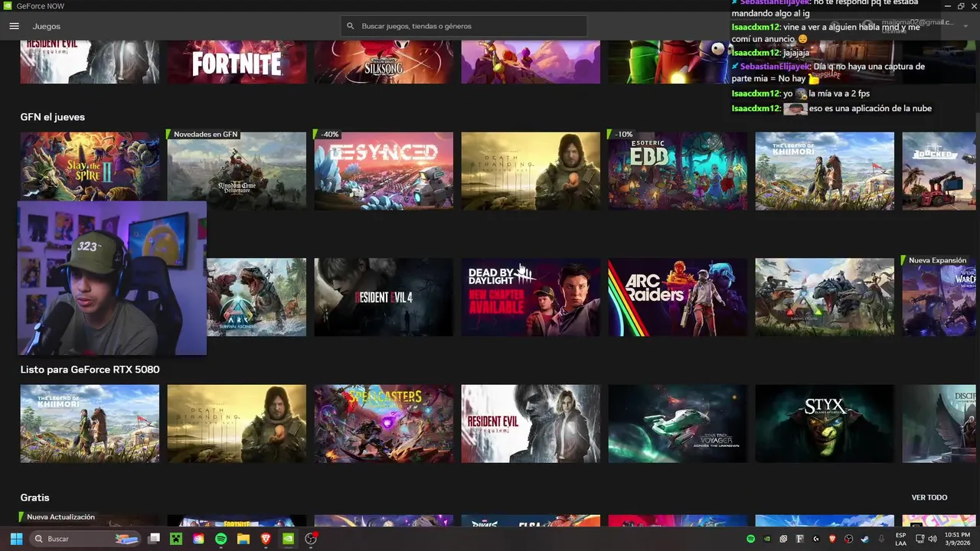Open the Dead by Daylight game card

(x=531, y=297)
